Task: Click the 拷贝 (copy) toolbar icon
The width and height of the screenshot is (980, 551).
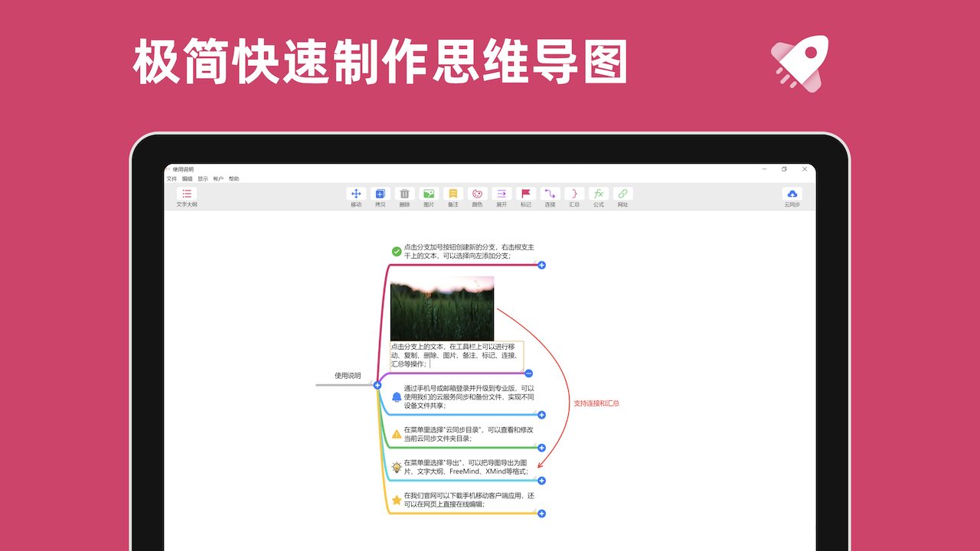Action: pos(380,194)
